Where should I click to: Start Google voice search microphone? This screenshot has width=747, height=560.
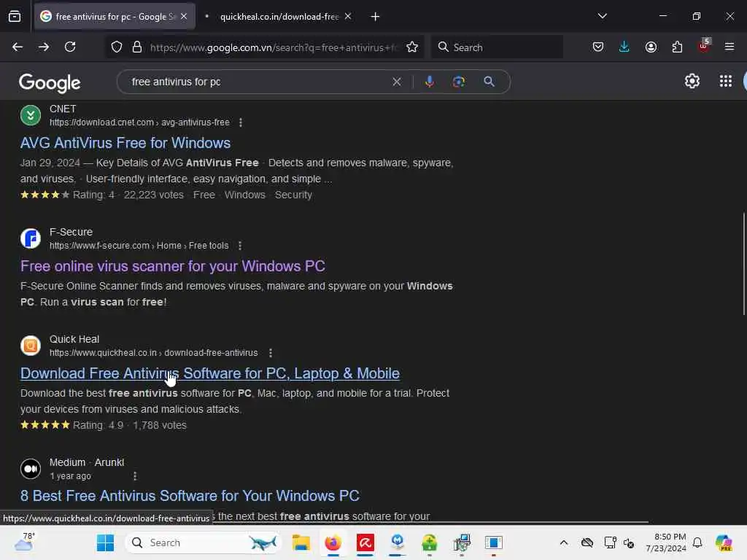pyautogui.click(x=429, y=82)
